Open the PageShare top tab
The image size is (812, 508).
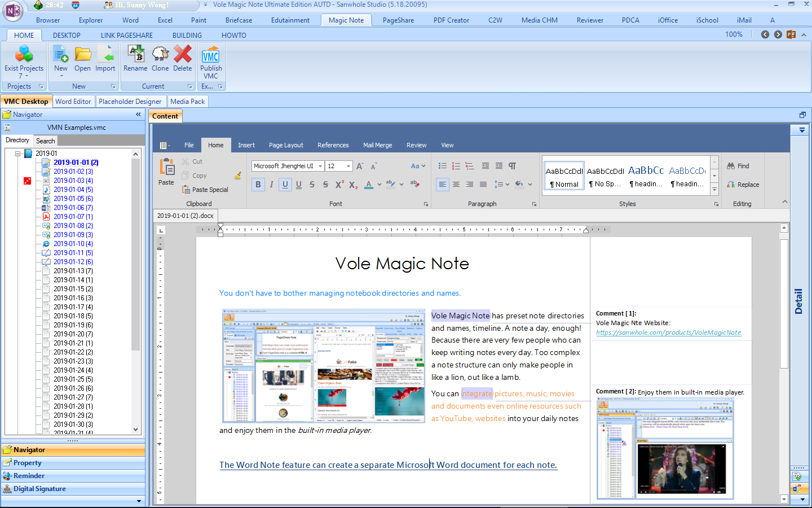pyautogui.click(x=398, y=20)
